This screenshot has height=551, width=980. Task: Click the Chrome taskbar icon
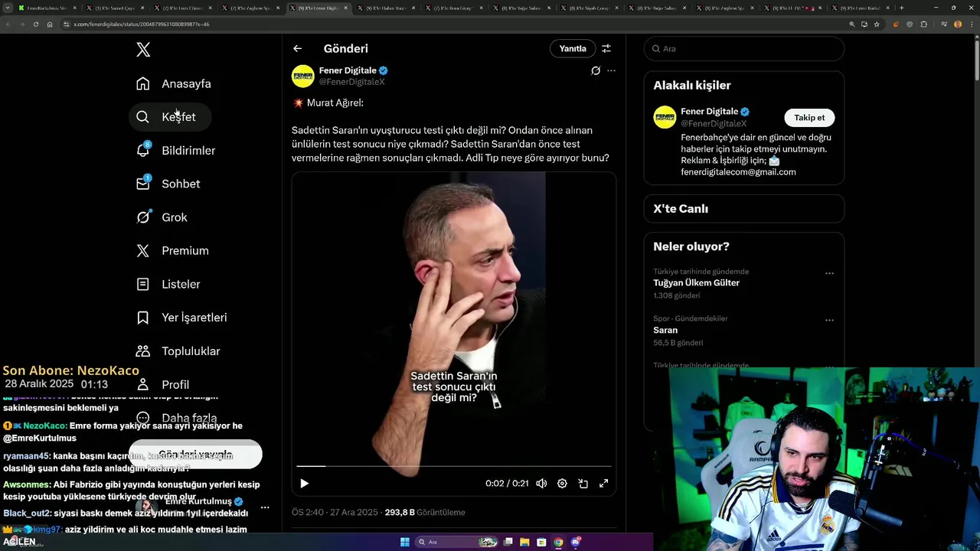pyautogui.click(x=559, y=542)
